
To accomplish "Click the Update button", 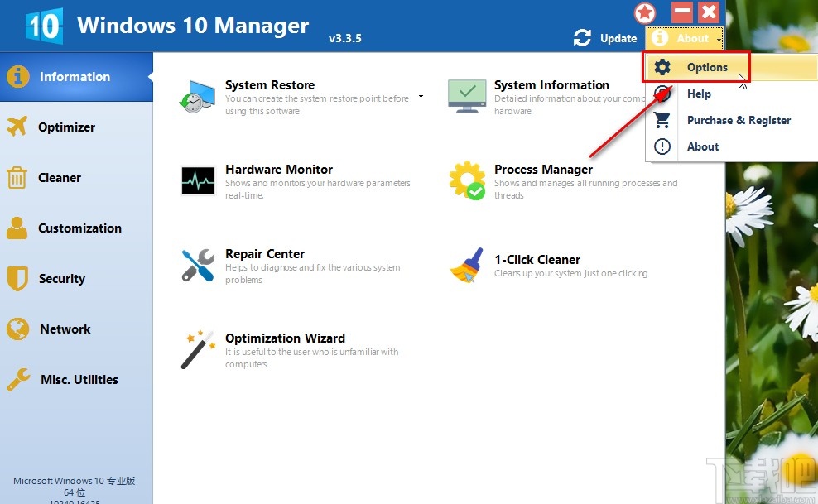I will (x=605, y=38).
